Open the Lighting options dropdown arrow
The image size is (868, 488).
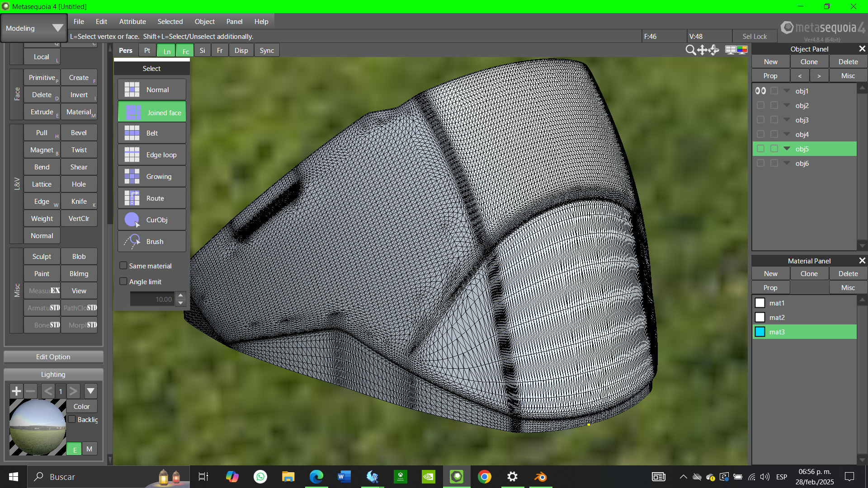click(x=90, y=391)
